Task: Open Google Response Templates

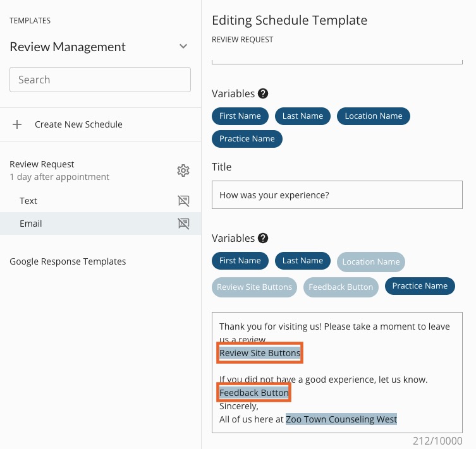Action: (68, 261)
